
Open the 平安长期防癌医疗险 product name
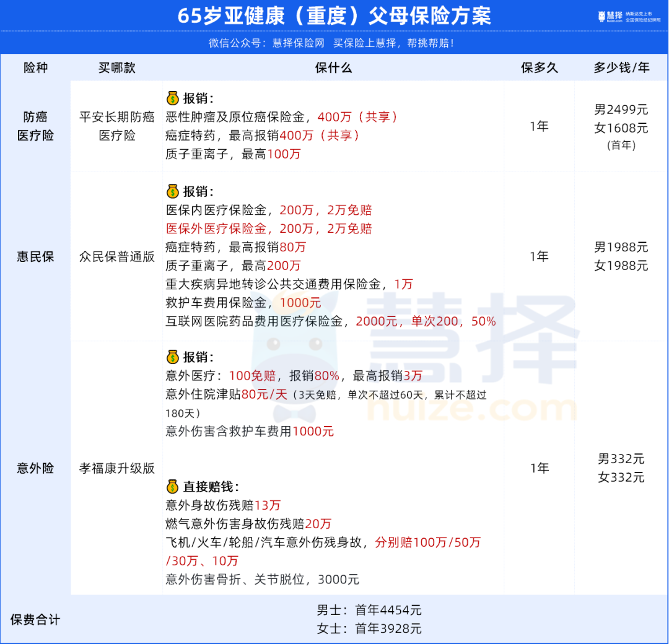(x=117, y=126)
